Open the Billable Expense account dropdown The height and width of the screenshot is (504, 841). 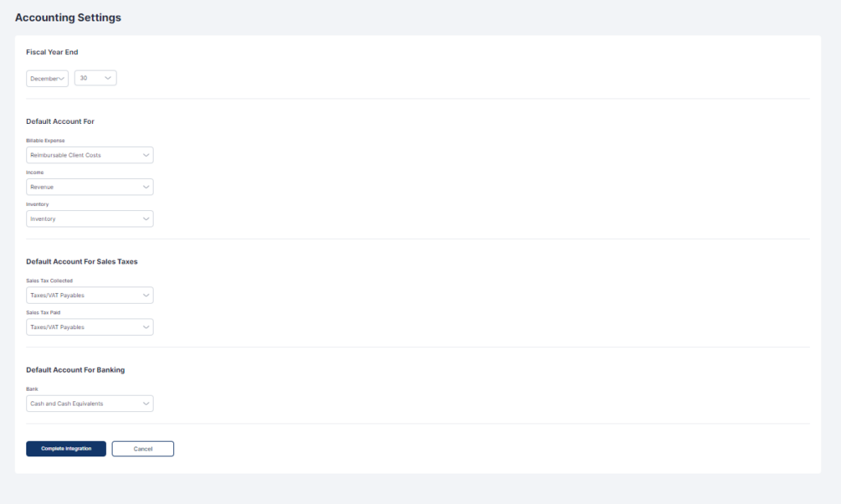point(90,154)
